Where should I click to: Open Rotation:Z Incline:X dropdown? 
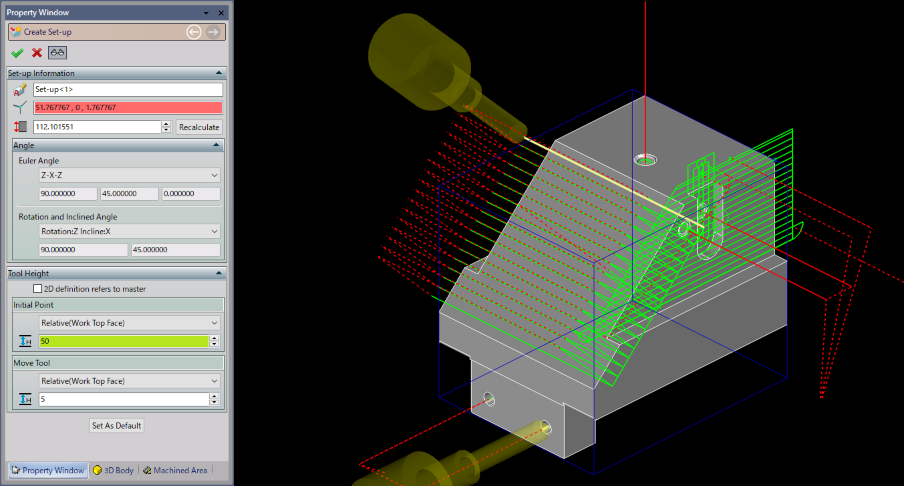tap(129, 231)
